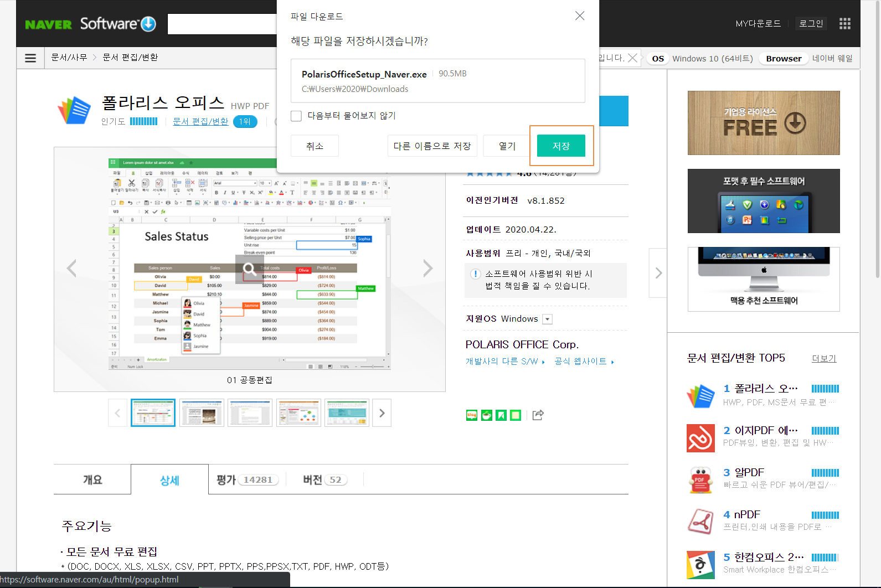This screenshot has width=881, height=588.
Task: Click the 알PDF app icon in TOP5
Action: (700, 480)
